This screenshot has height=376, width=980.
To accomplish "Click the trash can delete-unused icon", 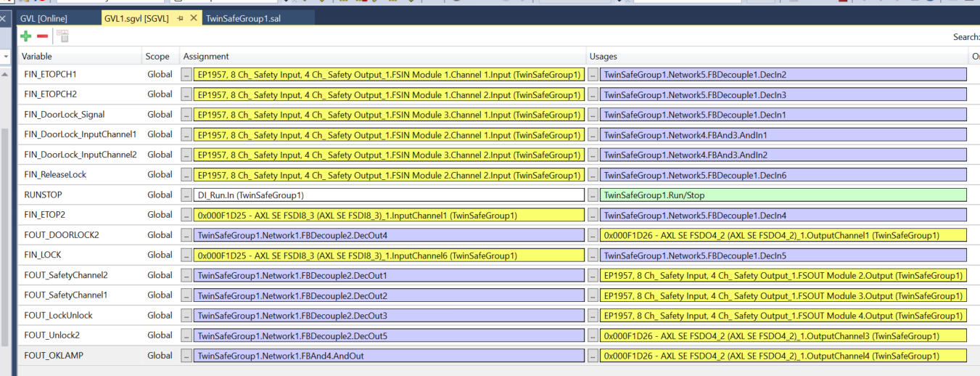I will pyautogui.click(x=63, y=36).
